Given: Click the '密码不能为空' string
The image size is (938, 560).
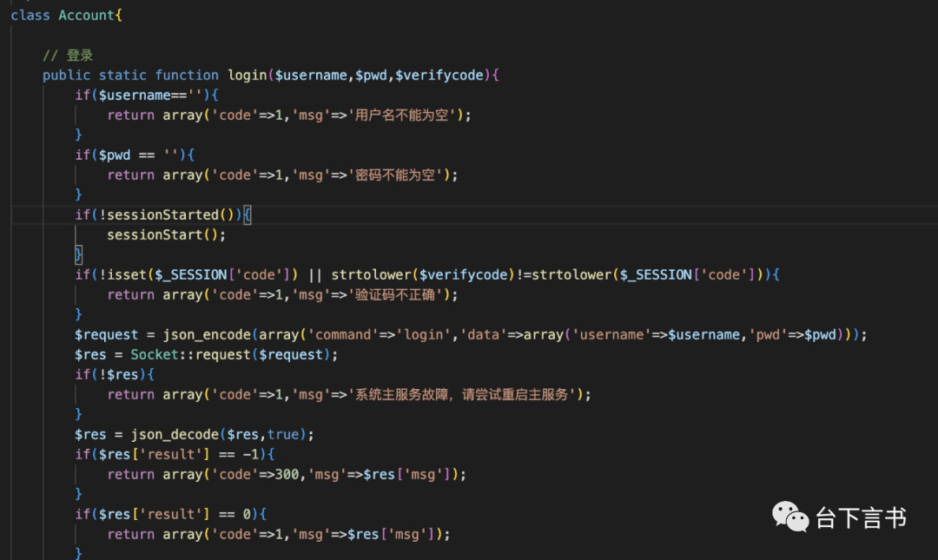Looking at the screenshot, I should [396, 175].
